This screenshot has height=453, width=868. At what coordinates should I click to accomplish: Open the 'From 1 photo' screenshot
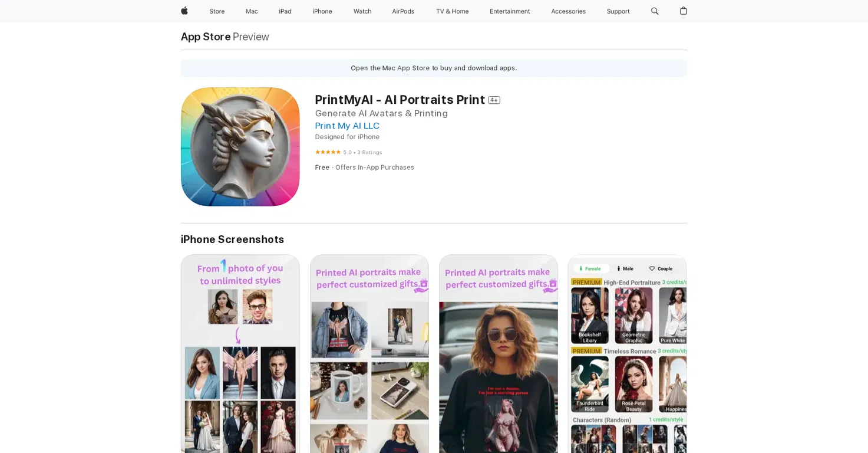point(240,354)
